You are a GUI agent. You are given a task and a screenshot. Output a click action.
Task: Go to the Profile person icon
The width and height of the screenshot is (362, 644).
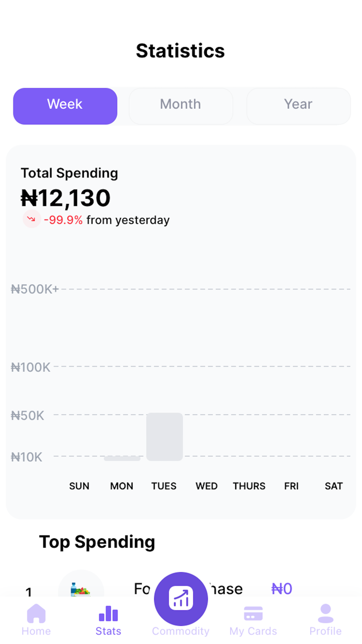tap(325, 614)
